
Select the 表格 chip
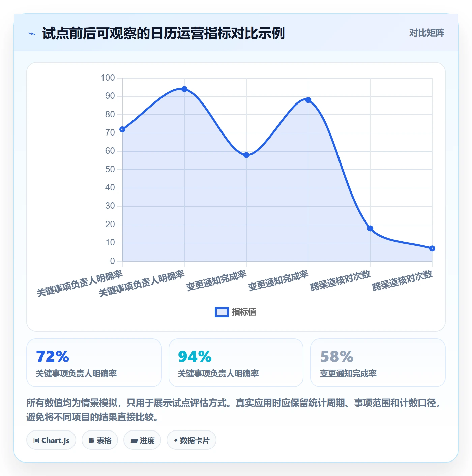pyautogui.click(x=100, y=440)
